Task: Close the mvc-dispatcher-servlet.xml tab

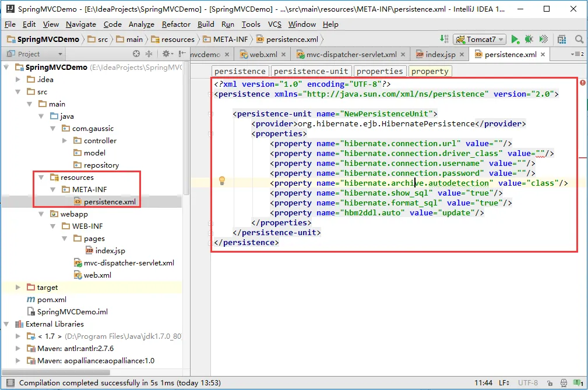Action: (403, 55)
